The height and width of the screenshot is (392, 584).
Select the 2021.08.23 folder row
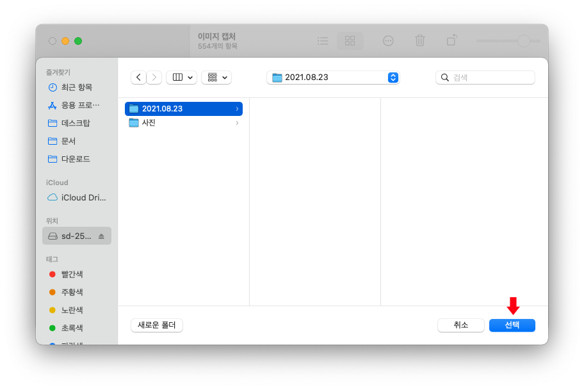[184, 109]
